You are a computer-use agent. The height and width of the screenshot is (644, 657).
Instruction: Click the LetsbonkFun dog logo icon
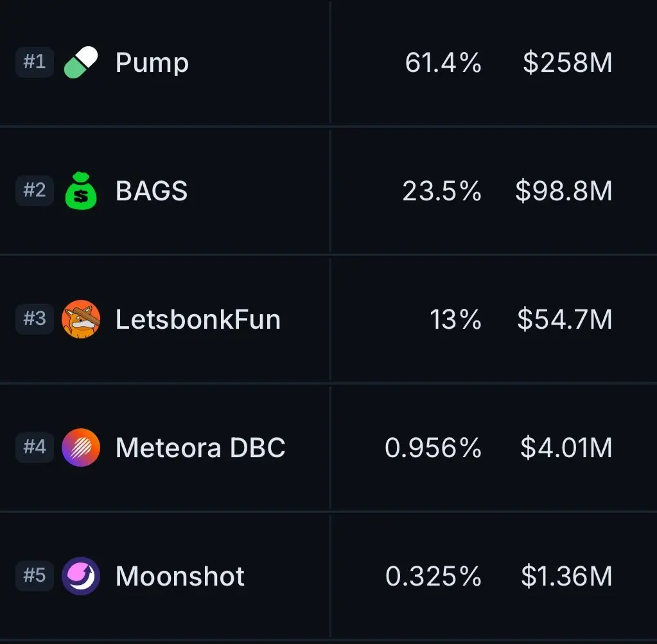[x=81, y=319]
